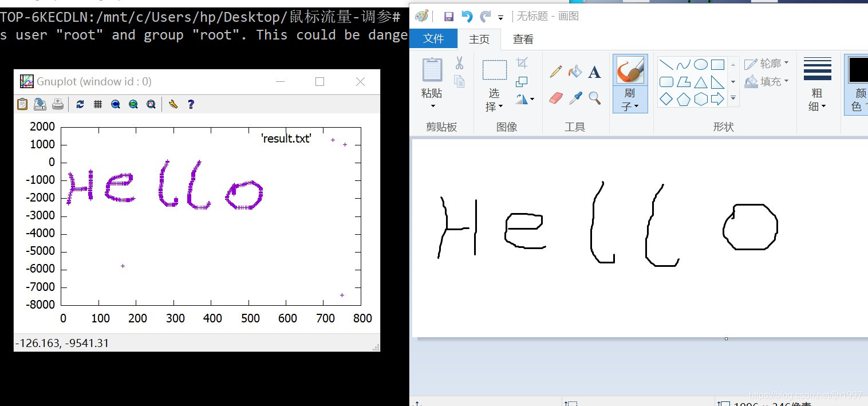Image resolution: width=868 pixels, height=406 pixels.
Task: Select the Magnifier tool
Action: coord(595,98)
